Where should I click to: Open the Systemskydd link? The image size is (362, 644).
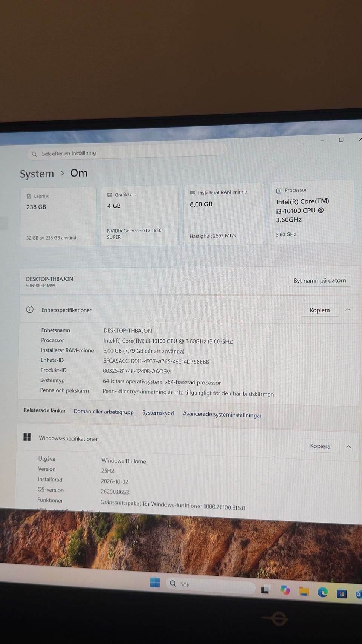click(x=158, y=413)
